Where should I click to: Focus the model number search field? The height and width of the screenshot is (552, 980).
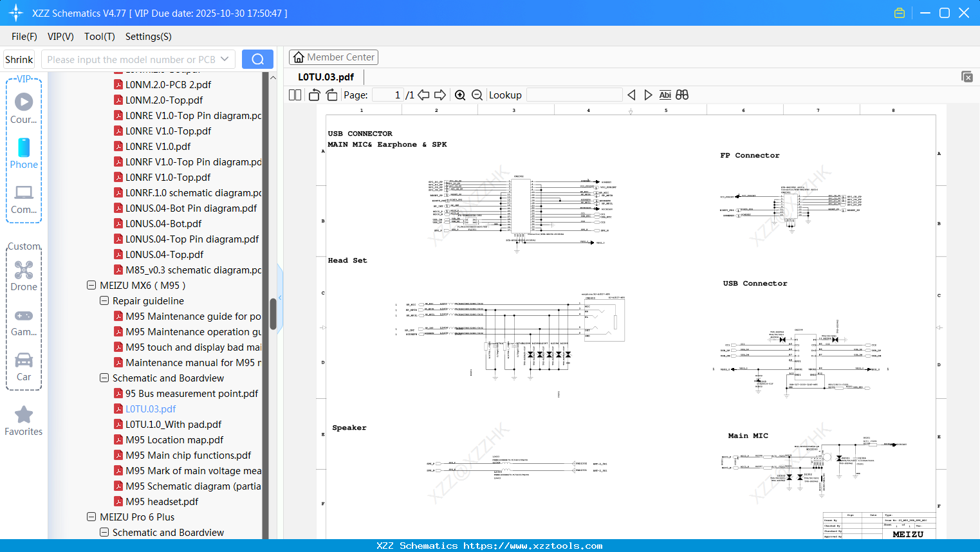(x=131, y=59)
